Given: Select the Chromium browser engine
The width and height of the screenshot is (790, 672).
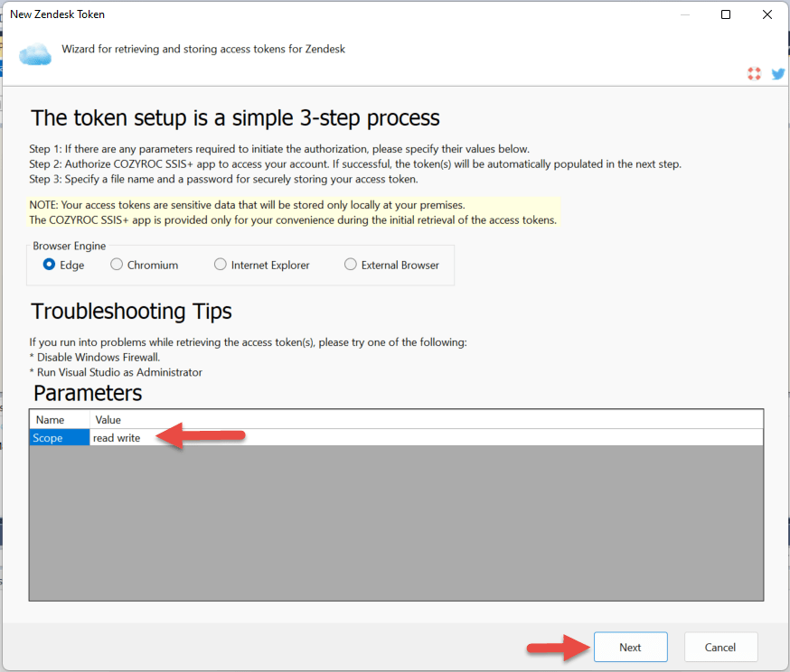Looking at the screenshot, I should point(144,265).
